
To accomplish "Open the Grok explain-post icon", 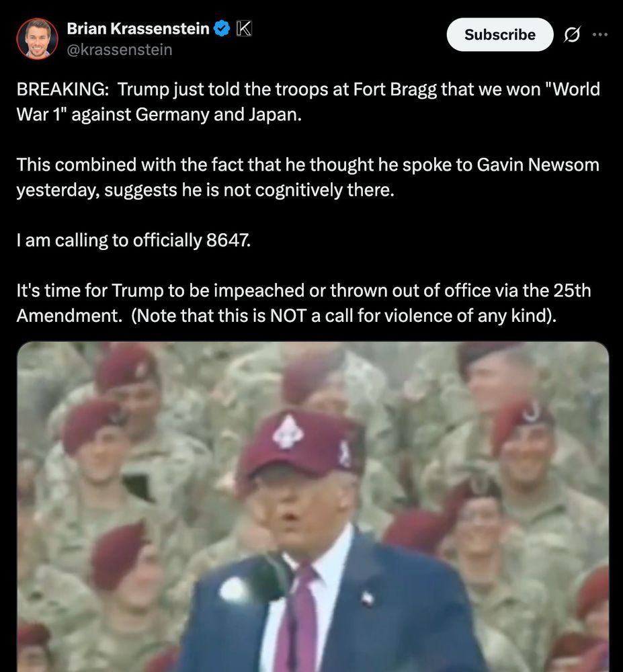I will [572, 34].
